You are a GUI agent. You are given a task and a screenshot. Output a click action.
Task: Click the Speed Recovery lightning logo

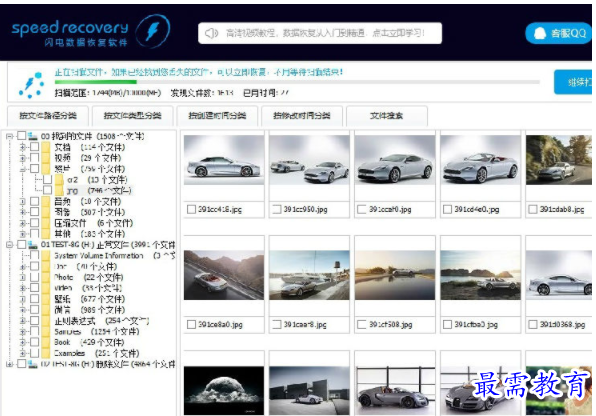tap(153, 31)
